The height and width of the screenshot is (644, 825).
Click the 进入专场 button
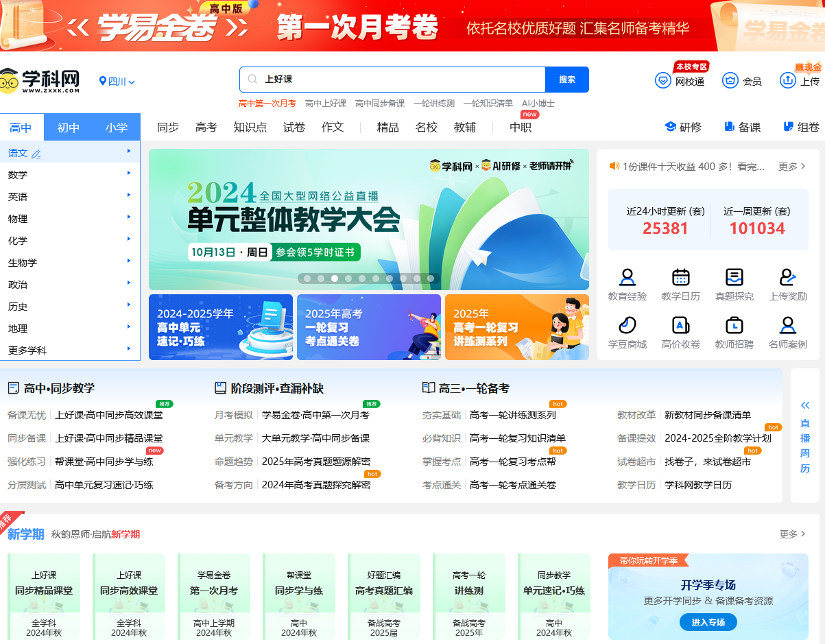pyautogui.click(x=708, y=622)
